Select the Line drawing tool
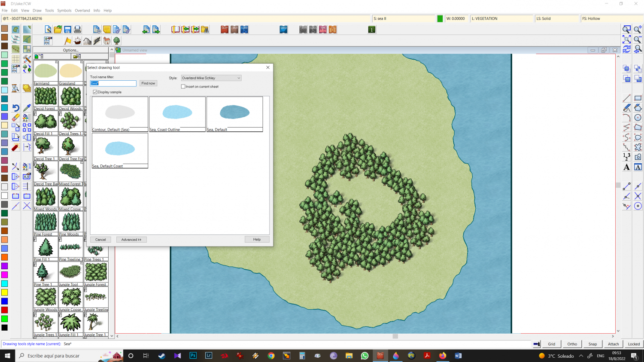The image size is (644, 362). [627, 98]
